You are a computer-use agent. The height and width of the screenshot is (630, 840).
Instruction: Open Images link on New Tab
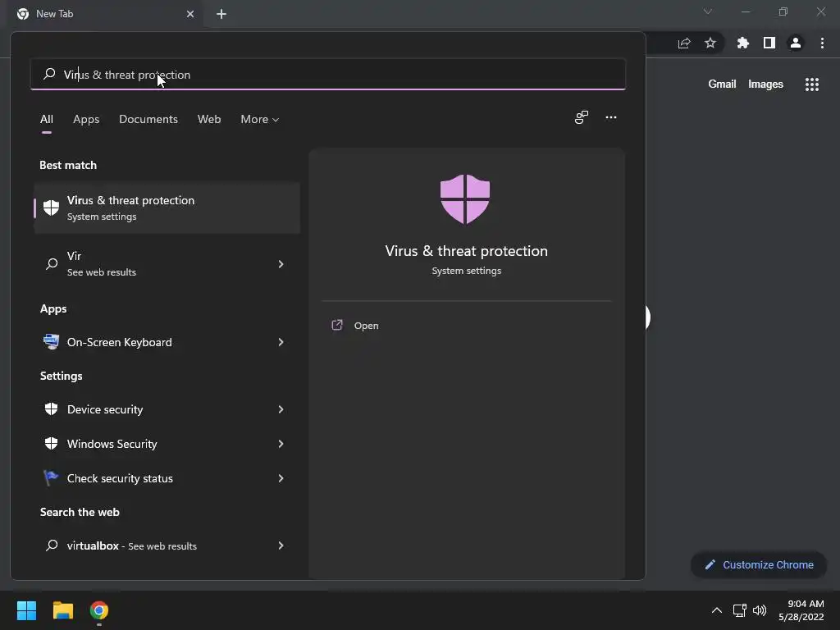click(x=765, y=84)
